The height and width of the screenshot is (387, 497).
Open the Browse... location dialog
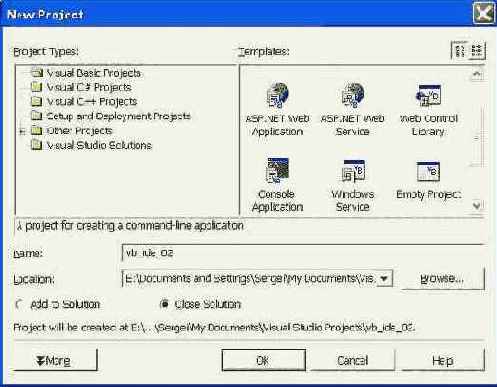[442, 278]
